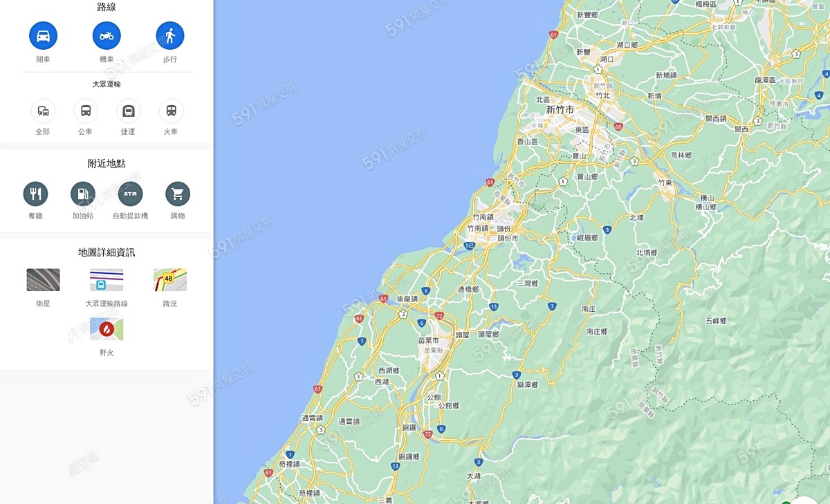Select the 開車 driving route icon

pos(43,35)
